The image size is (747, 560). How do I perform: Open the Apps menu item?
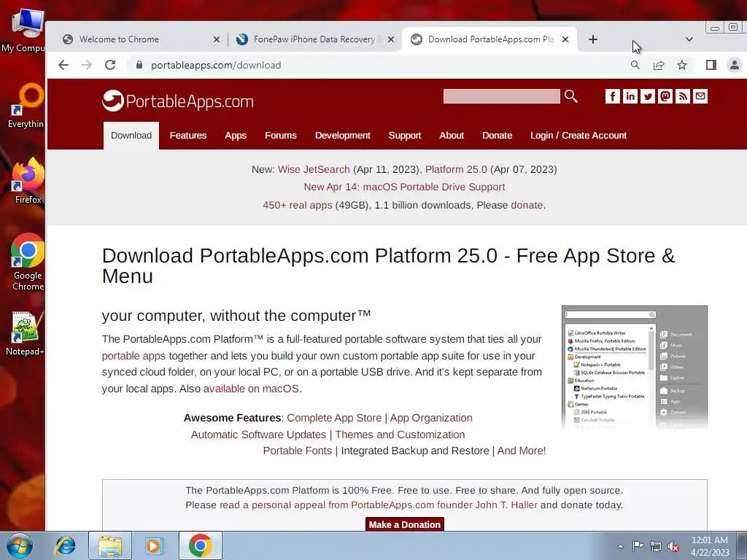pyautogui.click(x=236, y=136)
